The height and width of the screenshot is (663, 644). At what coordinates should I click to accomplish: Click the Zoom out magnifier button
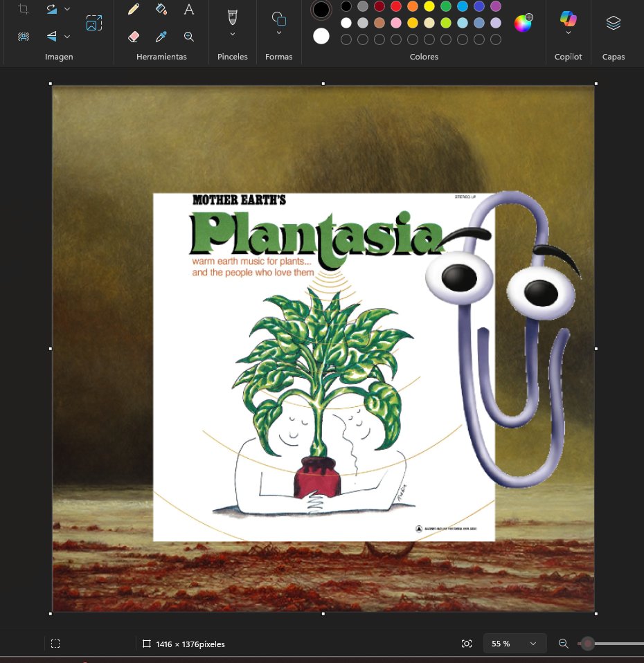(x=563, y=644)
